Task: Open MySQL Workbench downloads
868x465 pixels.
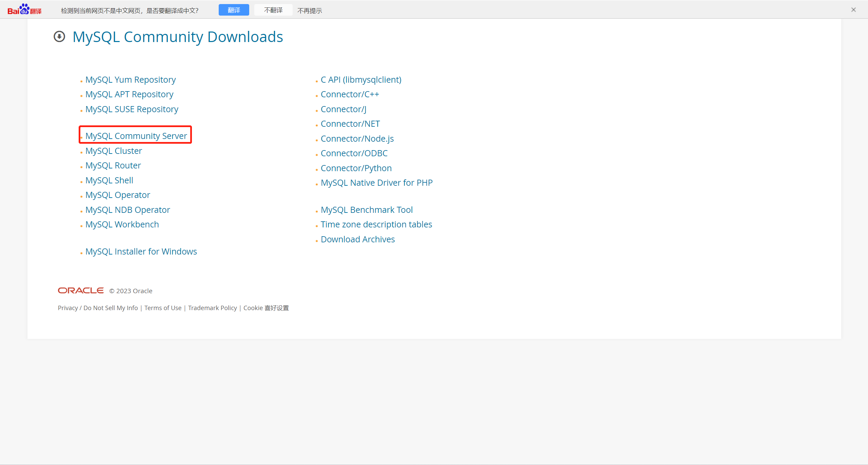Action: pyautogui.click(x=122, y=224)
